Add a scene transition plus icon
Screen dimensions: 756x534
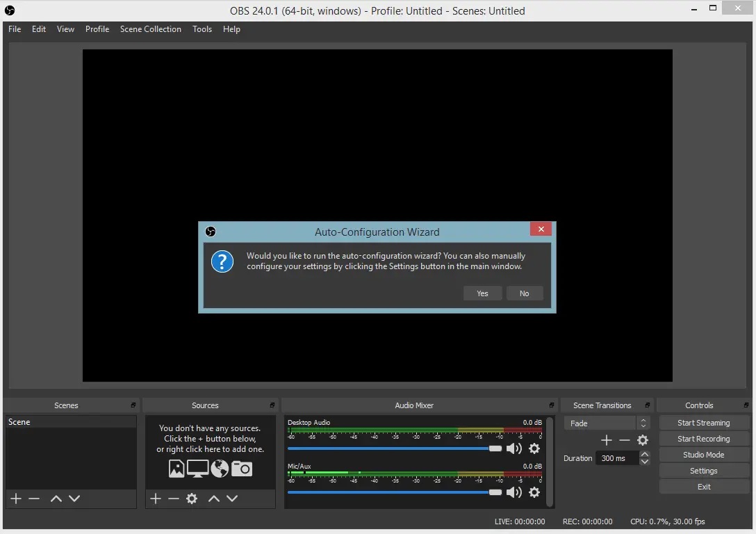tap(607, 440)
